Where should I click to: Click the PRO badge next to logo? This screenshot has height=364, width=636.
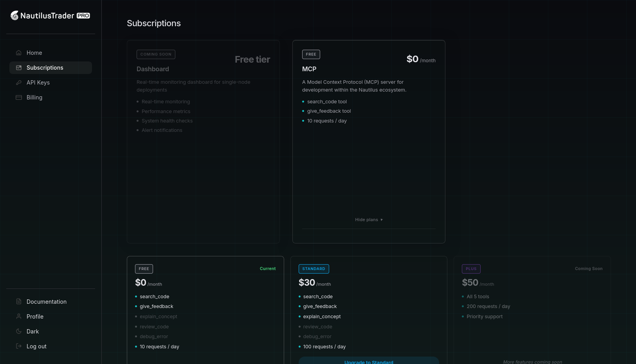pyautogui.click(x=83, y=16)
